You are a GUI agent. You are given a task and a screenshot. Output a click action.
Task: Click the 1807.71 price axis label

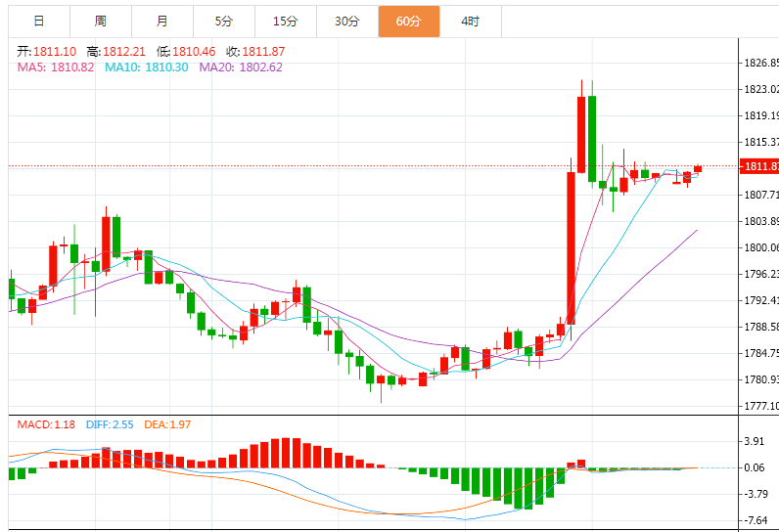(x=761, y=195)
